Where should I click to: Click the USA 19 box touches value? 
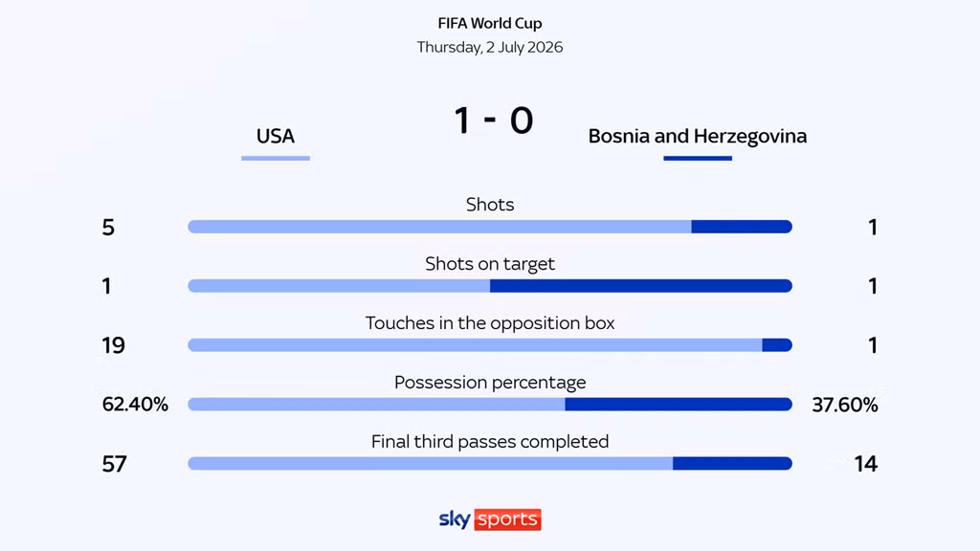[114, 345]
